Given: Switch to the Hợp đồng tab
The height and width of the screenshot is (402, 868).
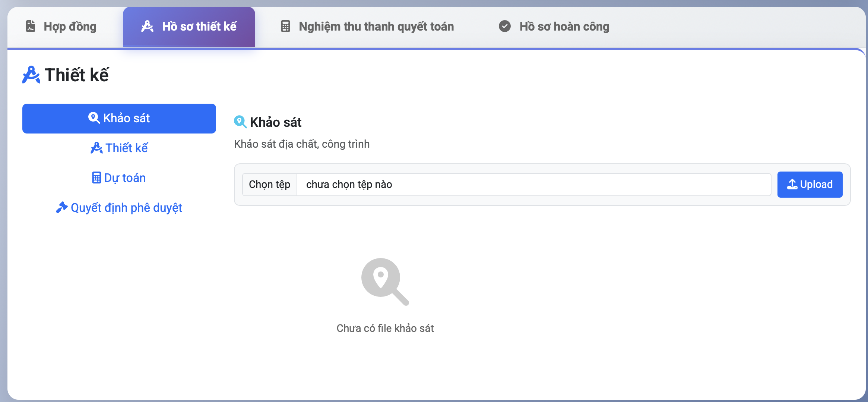Looking at the screenshot, I should click(x=69, y=26).
